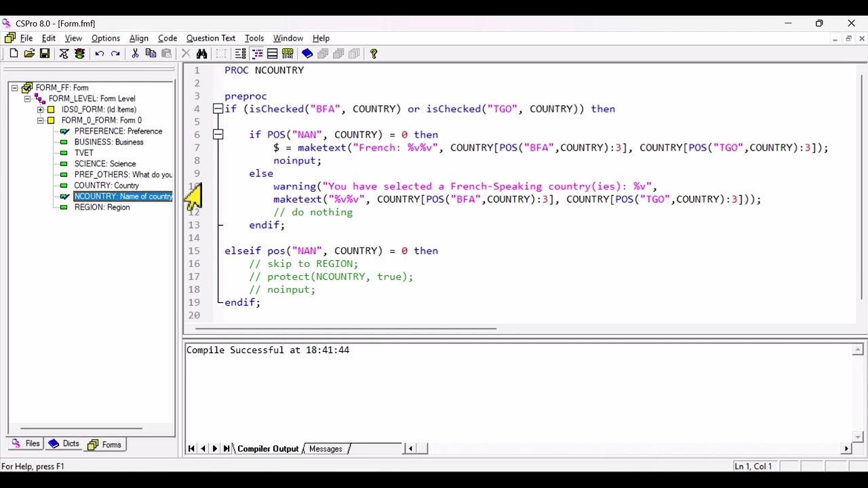The width and height of the screenshot is (868, 488).
Task: Click the compile icon beside the save icon
Action: coord(64,54)
